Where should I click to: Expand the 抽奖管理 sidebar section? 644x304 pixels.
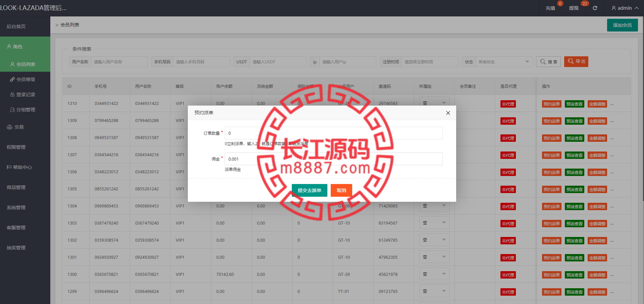tap(25, 248)
